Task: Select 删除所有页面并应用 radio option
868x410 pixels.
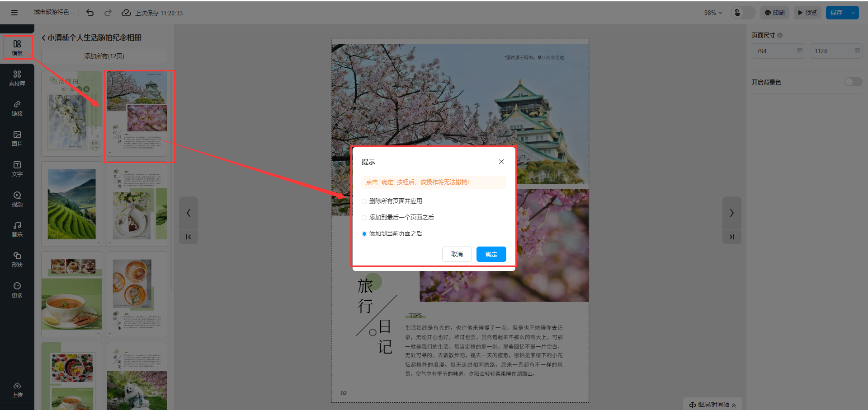Action: pos(364,201)
